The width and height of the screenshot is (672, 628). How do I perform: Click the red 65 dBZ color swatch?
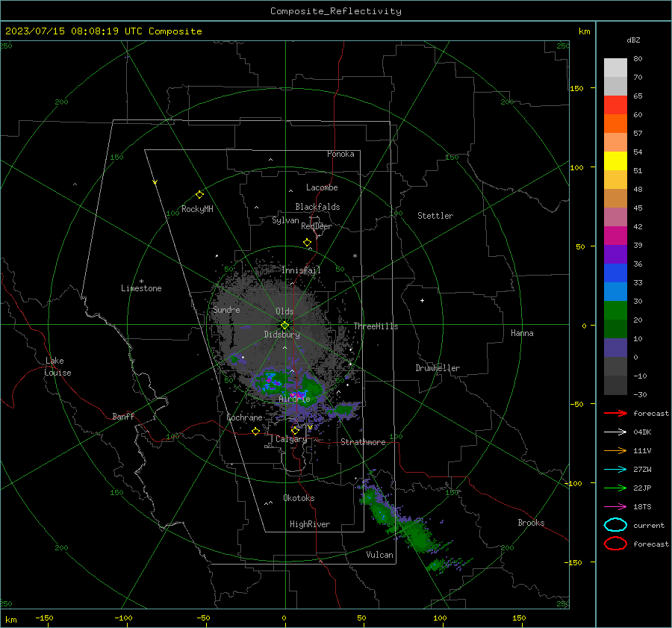[x=615, y=105]
